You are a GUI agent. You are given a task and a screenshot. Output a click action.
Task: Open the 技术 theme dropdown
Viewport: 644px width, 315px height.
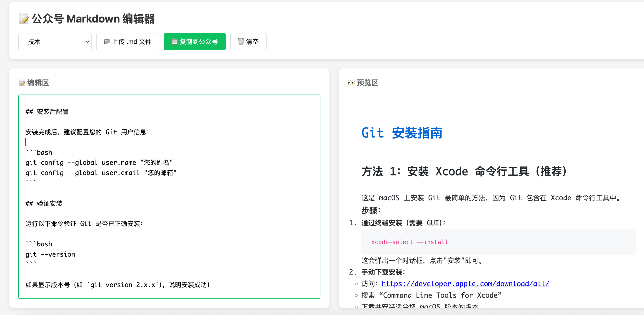click(x=55, y=42)
